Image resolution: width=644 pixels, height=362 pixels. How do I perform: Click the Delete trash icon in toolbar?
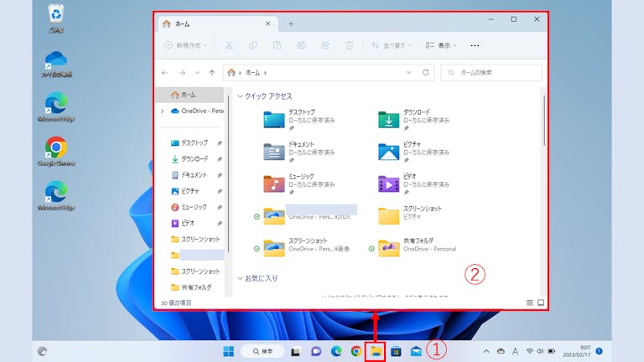[350, 45]
